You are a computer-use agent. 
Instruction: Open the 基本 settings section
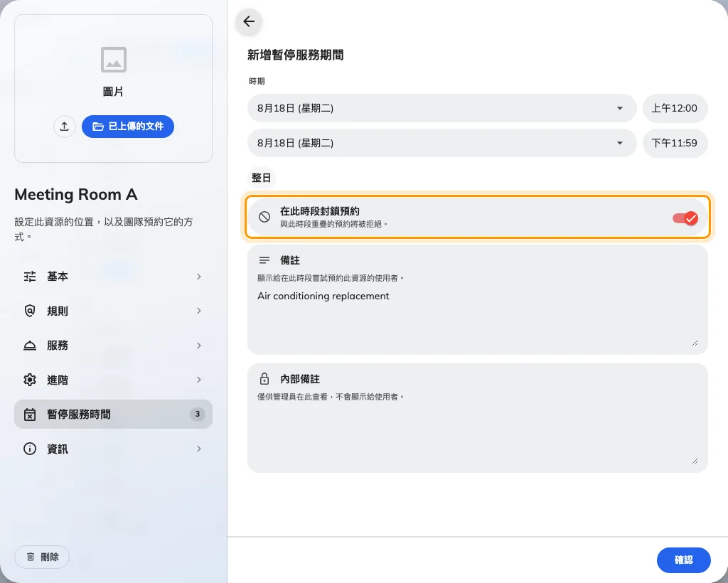113,277
